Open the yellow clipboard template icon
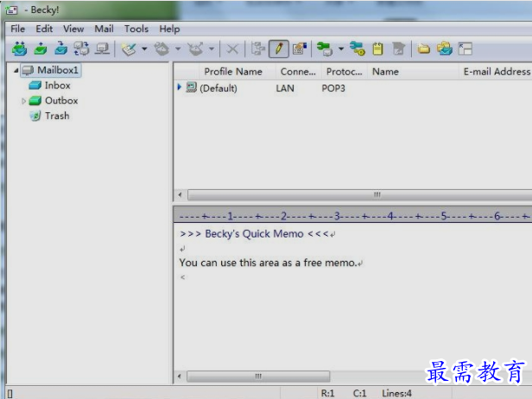532x399 pixels. [377, 49]
